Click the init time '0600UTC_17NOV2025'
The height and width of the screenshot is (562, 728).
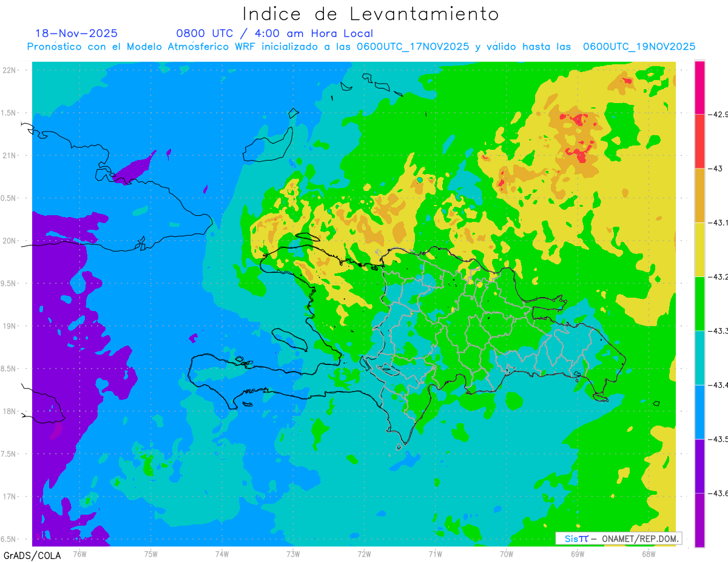[x=413, y=47]
